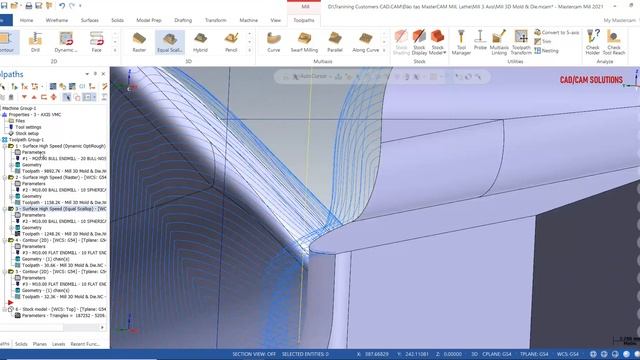The image size is (640, 360).
Task: Open the Transform ribbon tab
Action: (216, 20)
